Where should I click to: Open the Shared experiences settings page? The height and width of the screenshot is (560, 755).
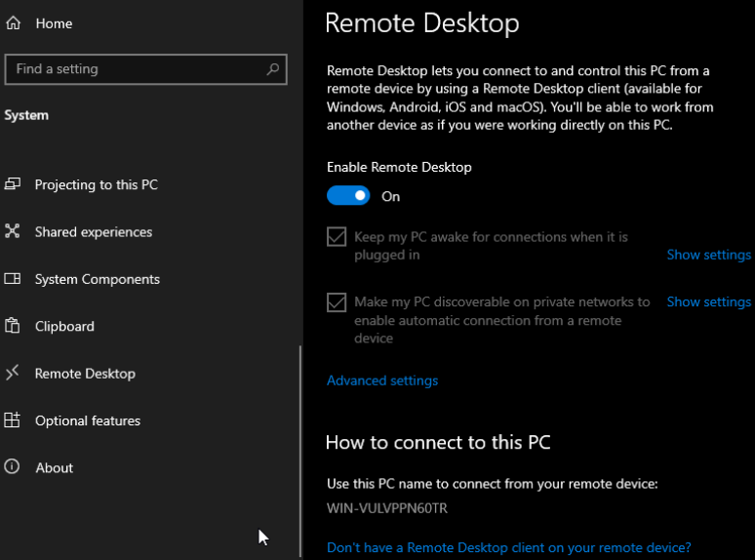point(94,232)
